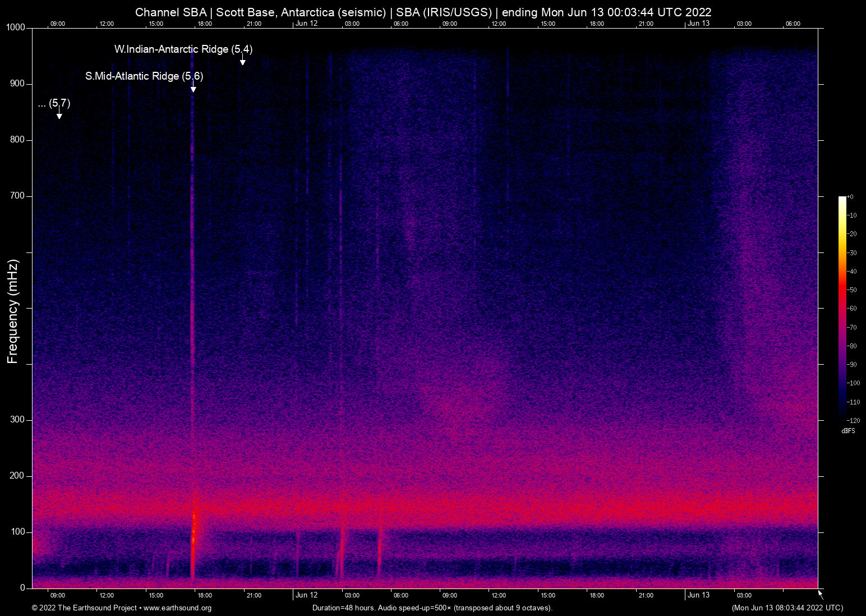This screenshot has height=616, width=866.
Task: Click the arrow under S.Mid-Atlantic Ridge (5.6)
Action: (193, 88)
